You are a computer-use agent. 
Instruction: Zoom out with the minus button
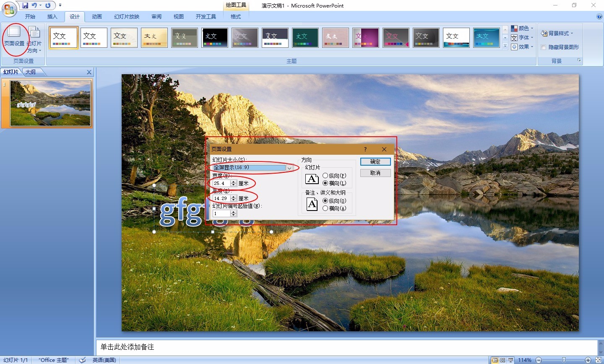[539, 360]
